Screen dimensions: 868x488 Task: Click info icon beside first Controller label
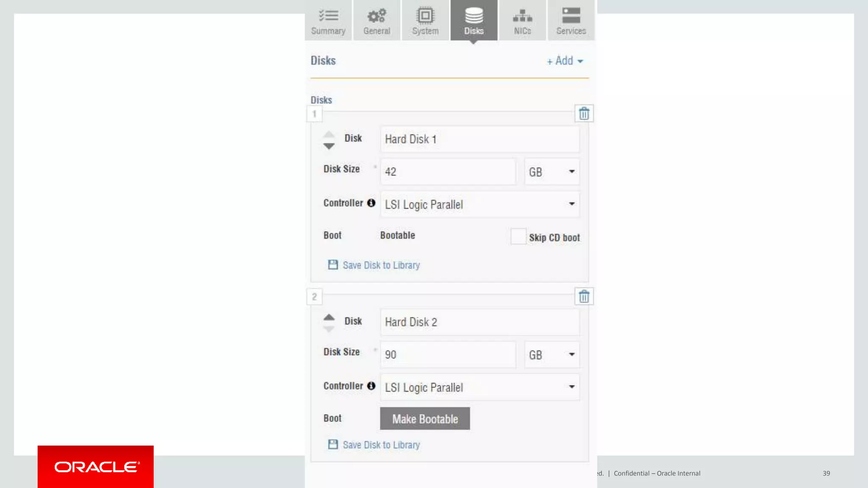371,203
